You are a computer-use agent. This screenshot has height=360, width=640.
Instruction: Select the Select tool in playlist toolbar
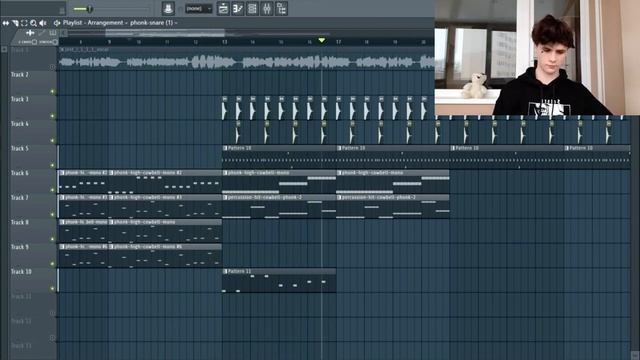pos(24,23)
